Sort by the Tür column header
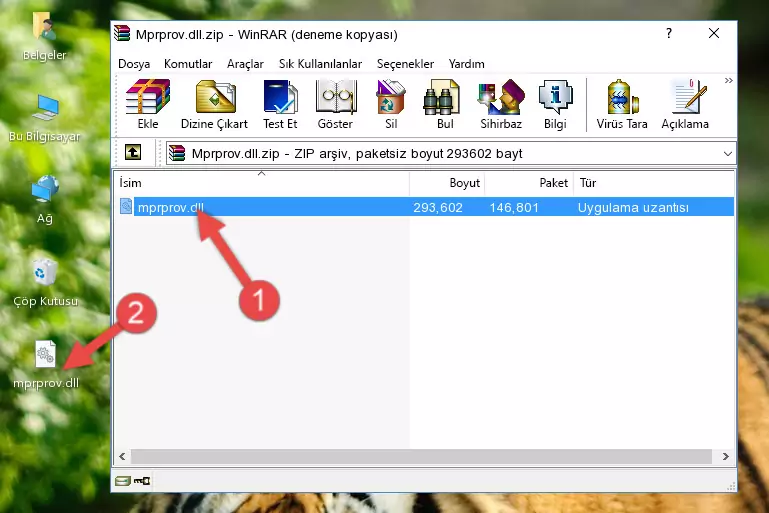769x513 pixels. (x=654, y=183)
